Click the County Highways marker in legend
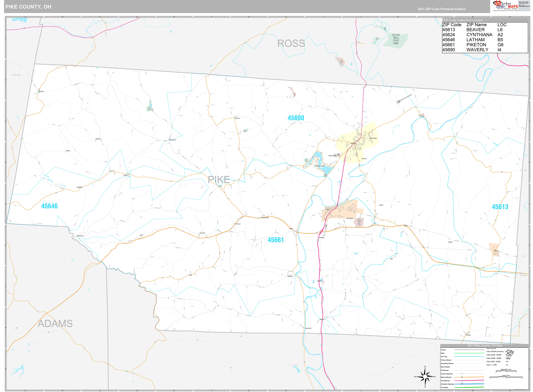Viewport: 533px width, 392px height. [x=462, y=374]
